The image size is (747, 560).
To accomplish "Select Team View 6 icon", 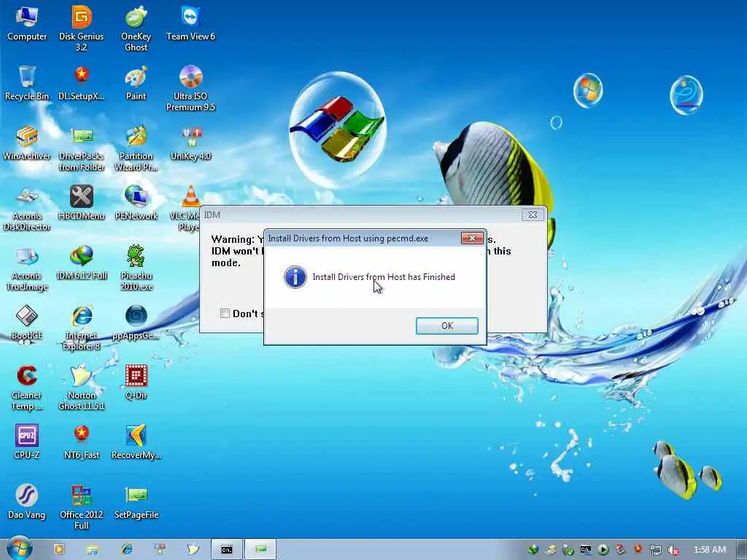I will (190, 23).
